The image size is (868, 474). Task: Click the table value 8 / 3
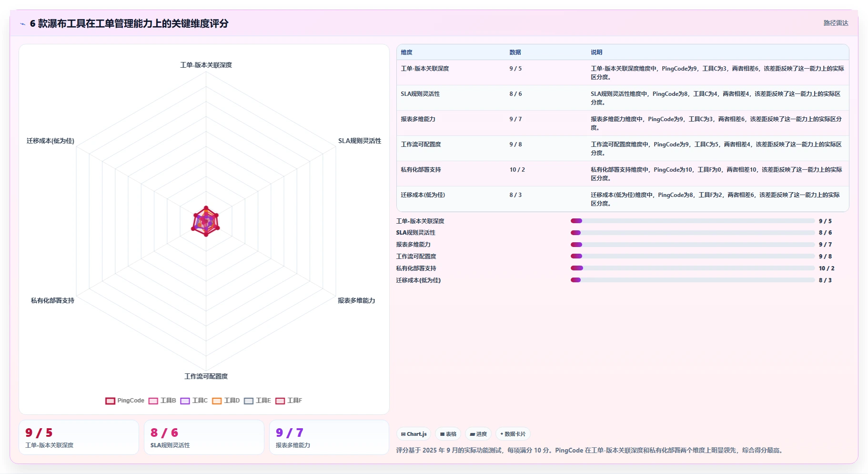coord(515,195)
